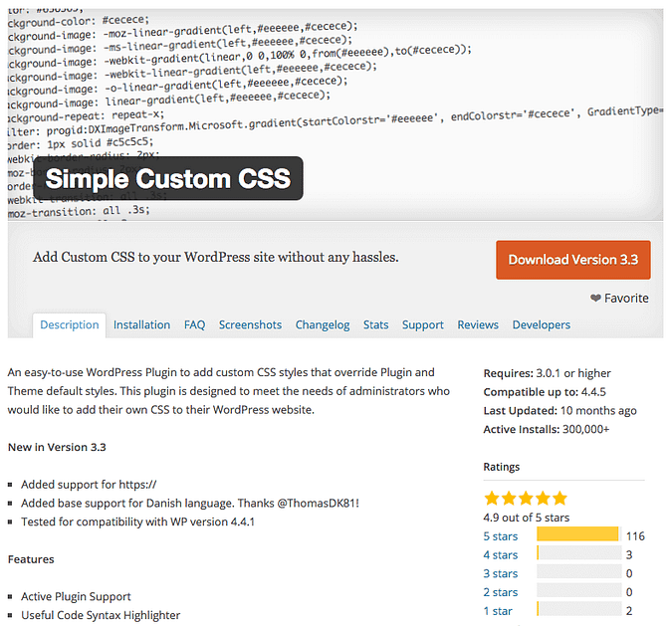Open the Support tab
This screenshot has height=626, width=672.
422,324
